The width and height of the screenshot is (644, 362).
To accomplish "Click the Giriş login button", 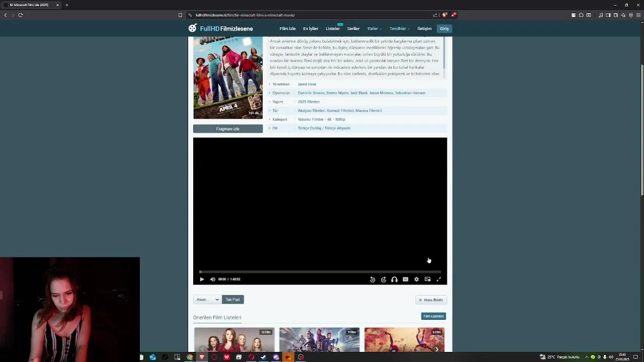I will 444,29.
